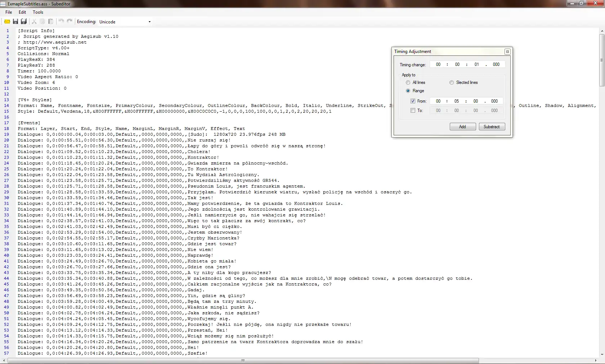Select the Slected lines radio button
Screen dimensions: 605x364
pyautogui.click(x=452, y=82)
